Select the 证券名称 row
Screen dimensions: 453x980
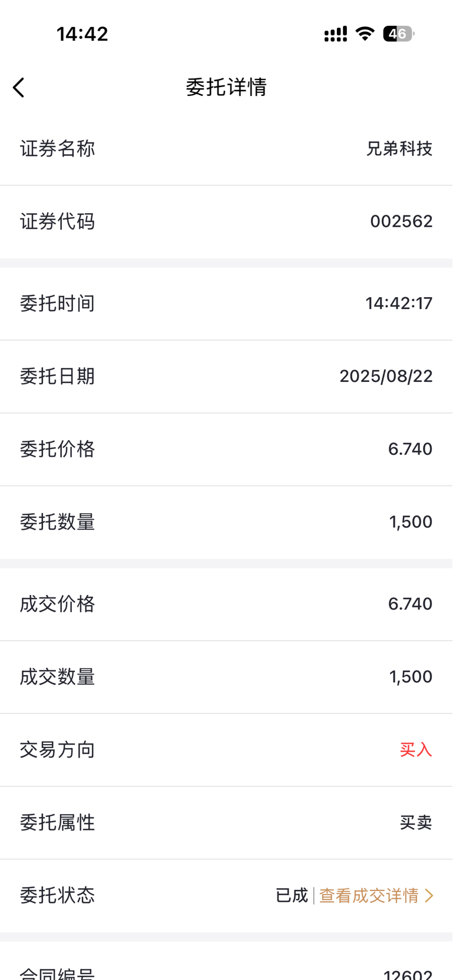[226, 149]
